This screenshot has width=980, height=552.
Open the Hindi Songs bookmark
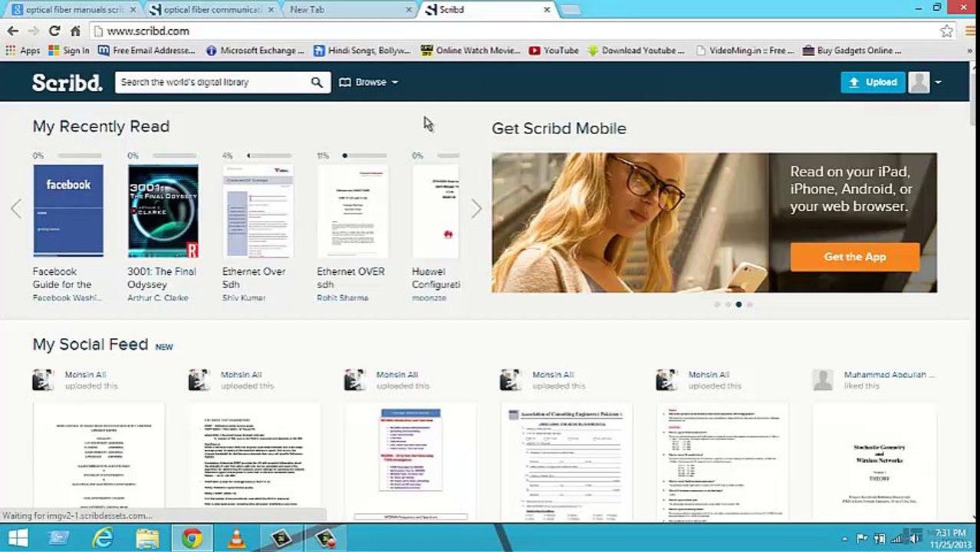click(x=363, y=51)
